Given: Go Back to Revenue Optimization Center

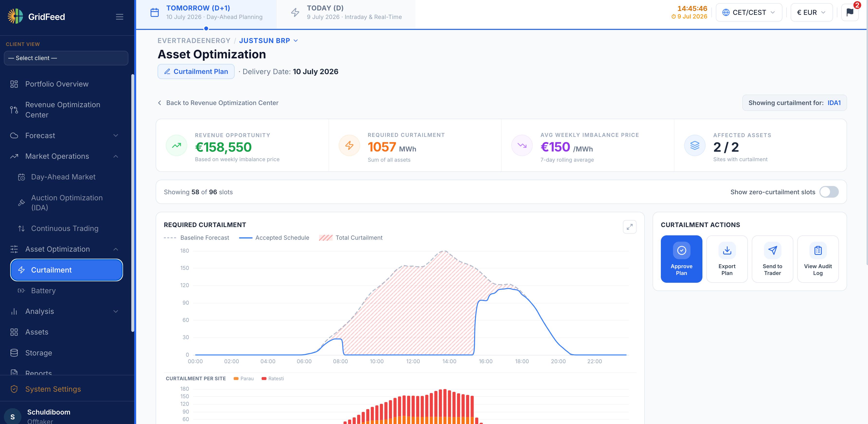Looking at the screenshot, I should pos(218,103).
